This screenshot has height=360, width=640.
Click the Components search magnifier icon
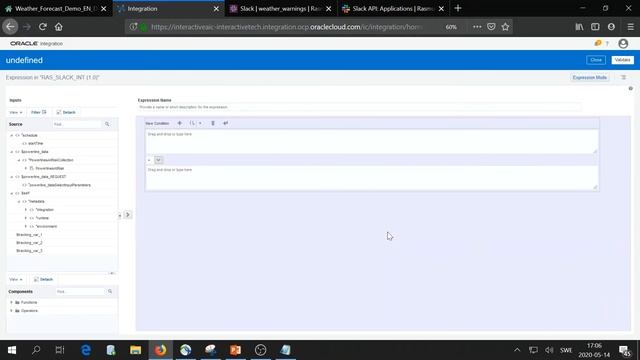pyautogui.click(x=110, y=291)
